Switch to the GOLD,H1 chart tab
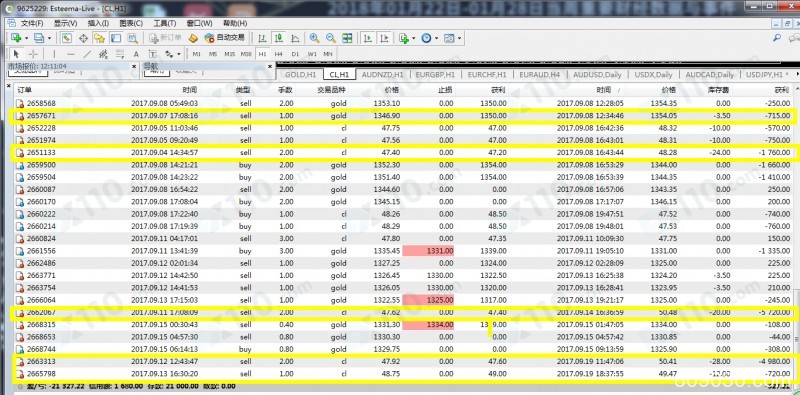Screen dimensions: 800x395 [300, 75]
